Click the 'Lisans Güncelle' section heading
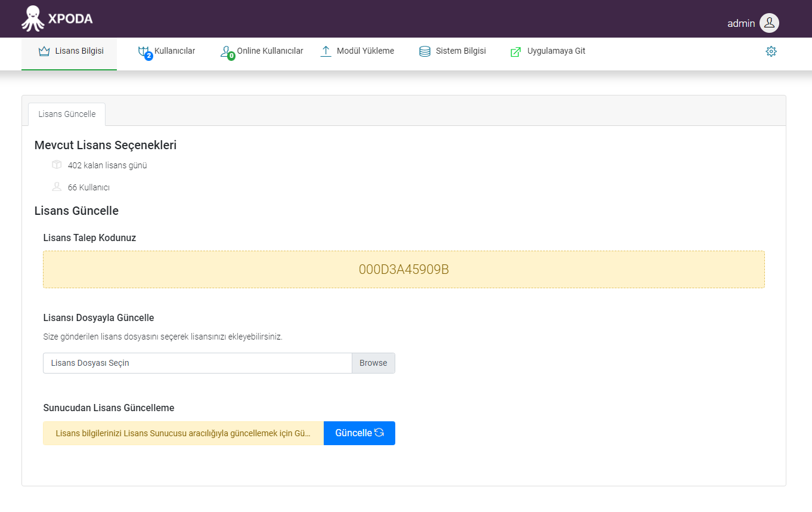Image resolution: width=812 pixels, height=512 pixels. 76,211
